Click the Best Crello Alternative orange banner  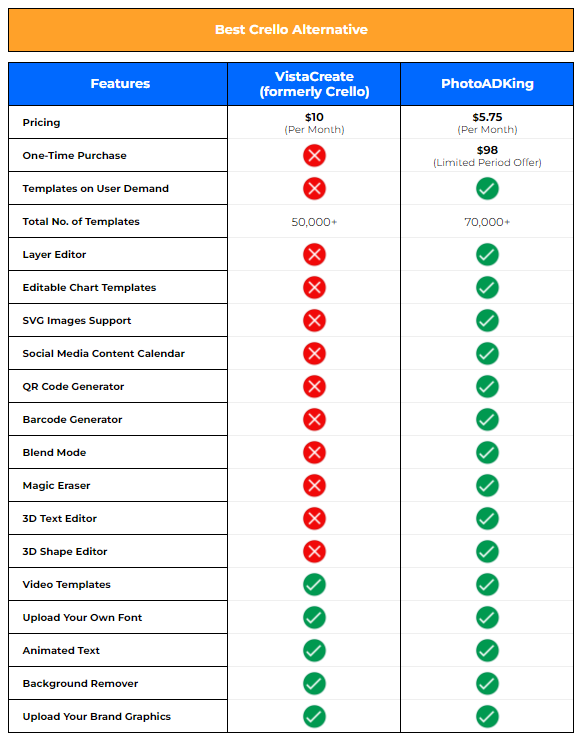point(291,30)
